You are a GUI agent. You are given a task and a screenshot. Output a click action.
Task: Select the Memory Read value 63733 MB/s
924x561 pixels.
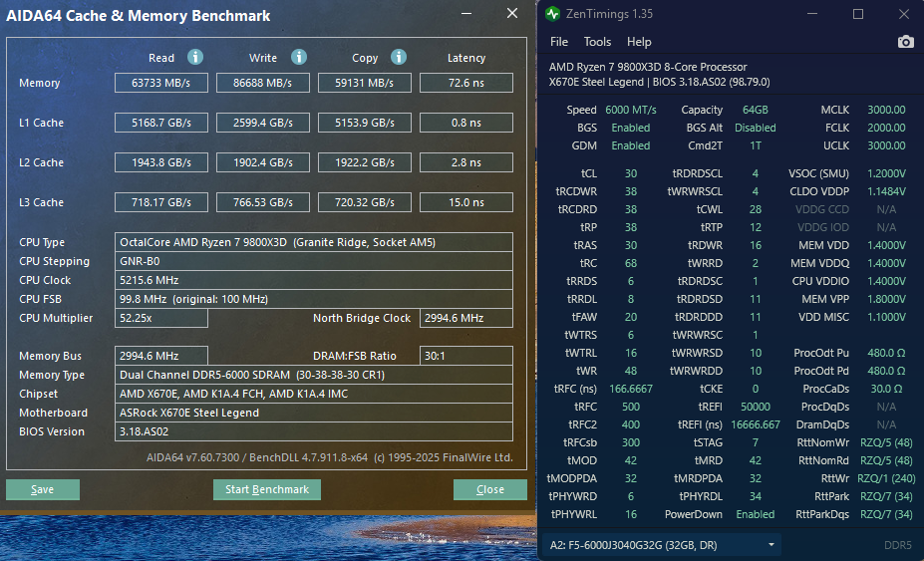160,83
